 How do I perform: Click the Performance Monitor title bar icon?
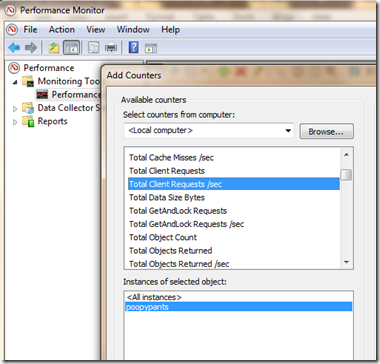[x=11, y=10]
